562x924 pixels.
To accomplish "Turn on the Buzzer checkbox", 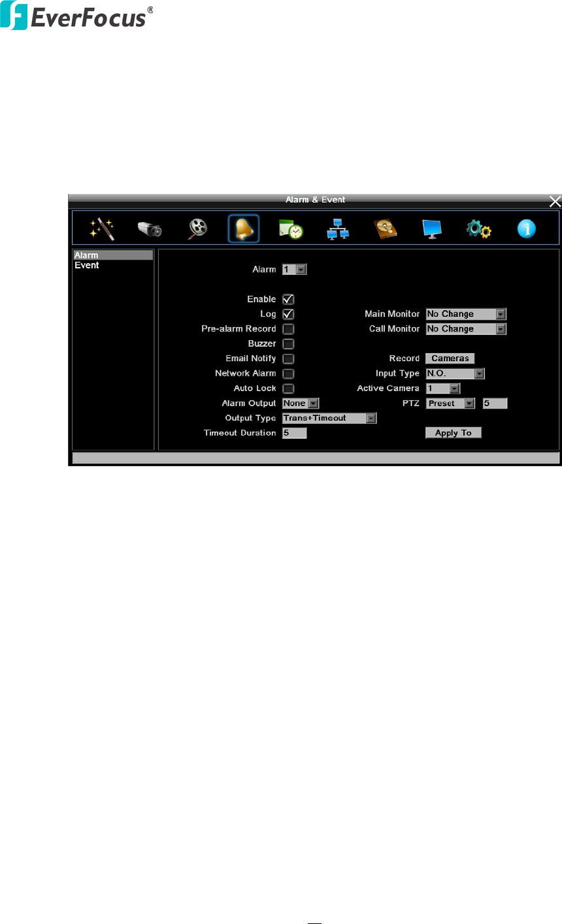I will pos(288,343).
